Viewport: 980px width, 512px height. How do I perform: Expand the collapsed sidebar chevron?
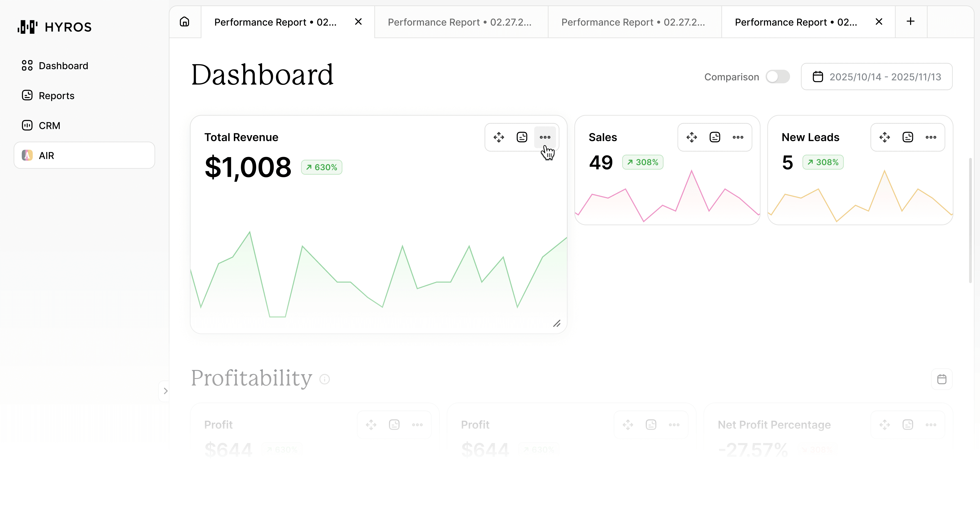[x=165, y=391]
